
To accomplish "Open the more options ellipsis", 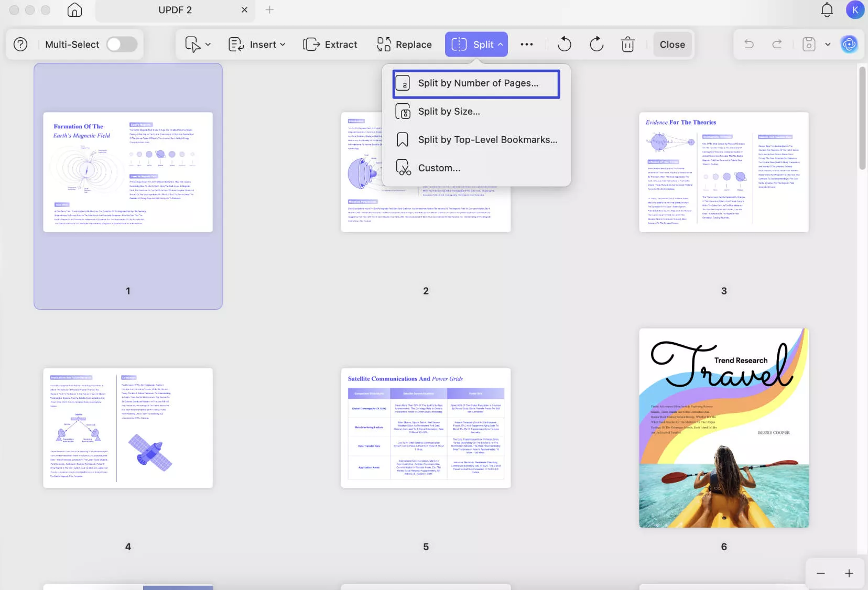I will (x=527, y=45).
